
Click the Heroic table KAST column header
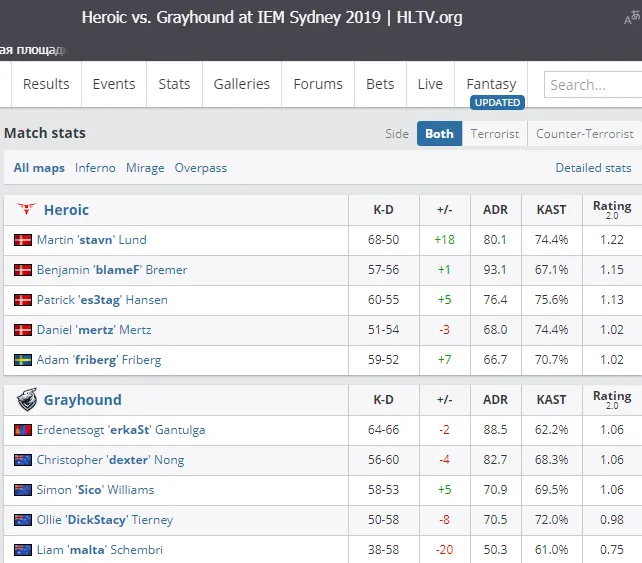[552, 210]
